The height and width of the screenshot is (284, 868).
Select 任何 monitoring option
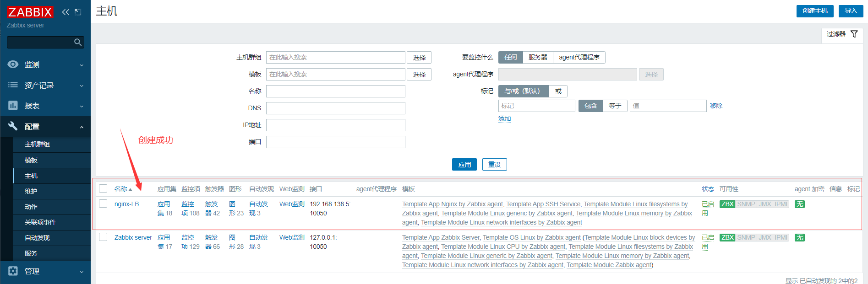point(511,57)
